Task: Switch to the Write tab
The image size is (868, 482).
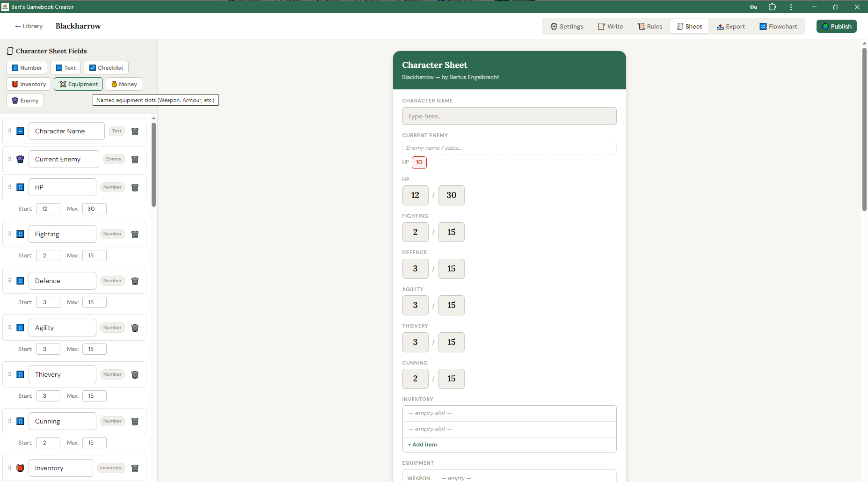Action: tap(611, 26)
